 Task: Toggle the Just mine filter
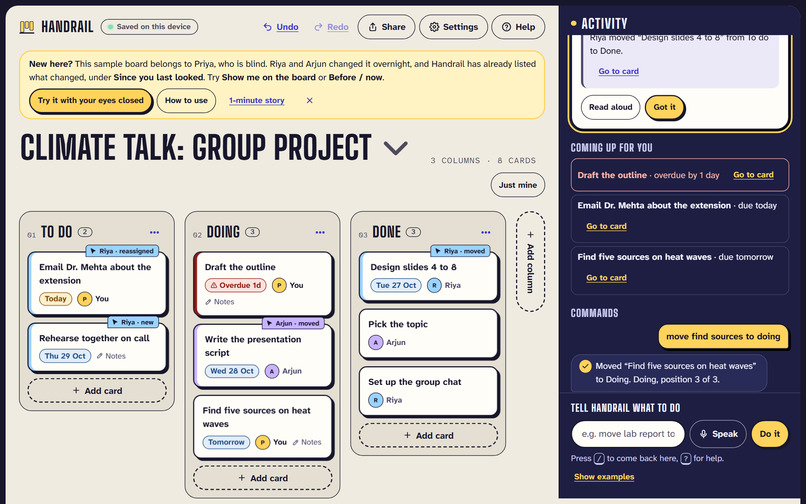(518, 185)
